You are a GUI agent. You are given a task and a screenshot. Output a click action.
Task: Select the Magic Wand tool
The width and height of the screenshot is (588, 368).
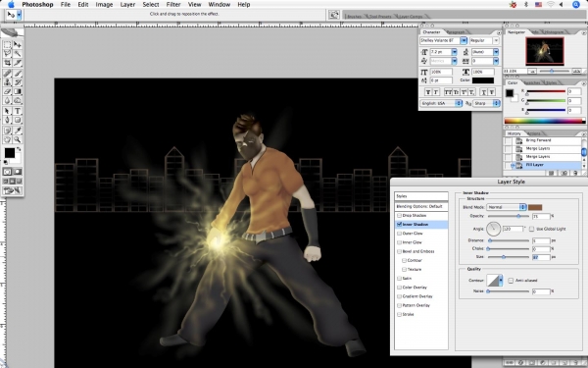point(18,54)
